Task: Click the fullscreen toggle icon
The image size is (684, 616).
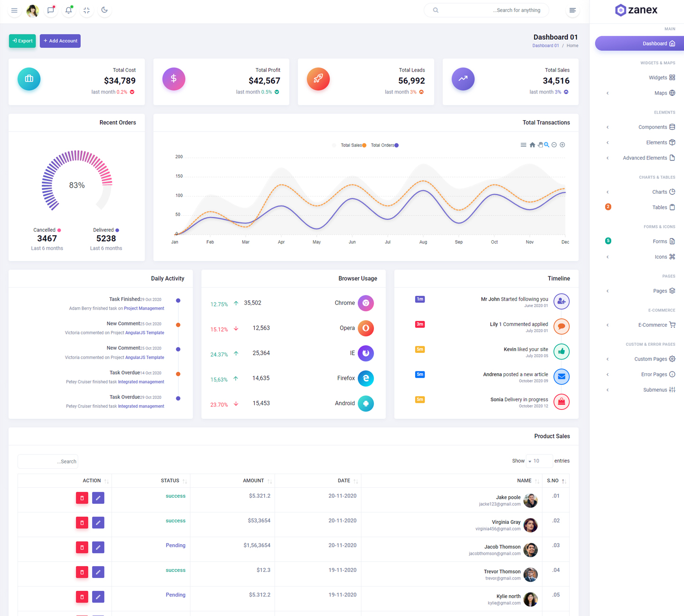Action: (x=86, y=10)
